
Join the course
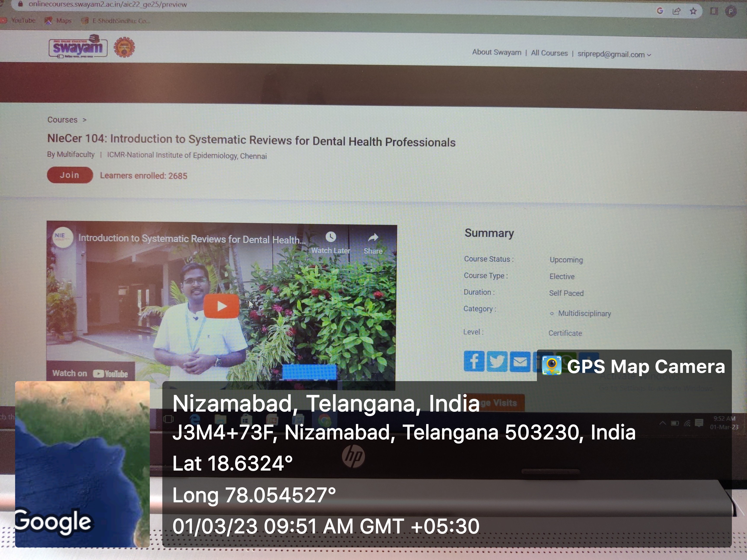point(70,175)
